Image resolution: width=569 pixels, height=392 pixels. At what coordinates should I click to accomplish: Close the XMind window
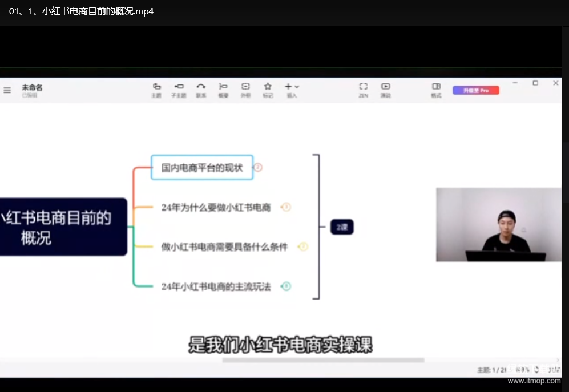tap(555, 83)
